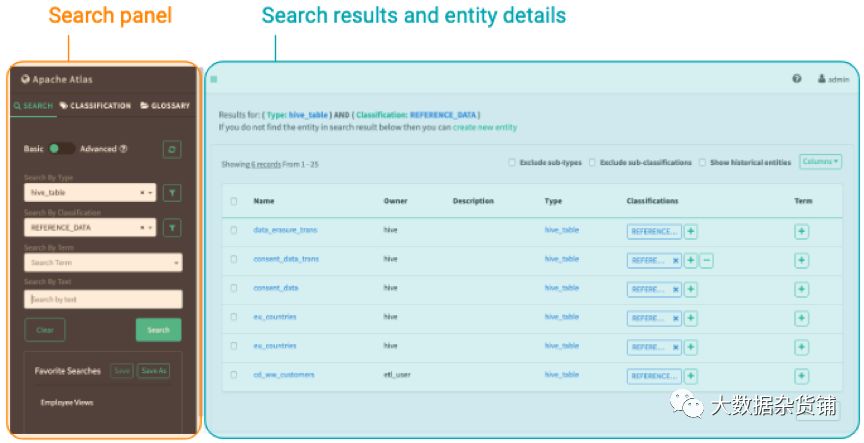Click the Search by text field
This screenshot has height=443, width=864.
103,299
